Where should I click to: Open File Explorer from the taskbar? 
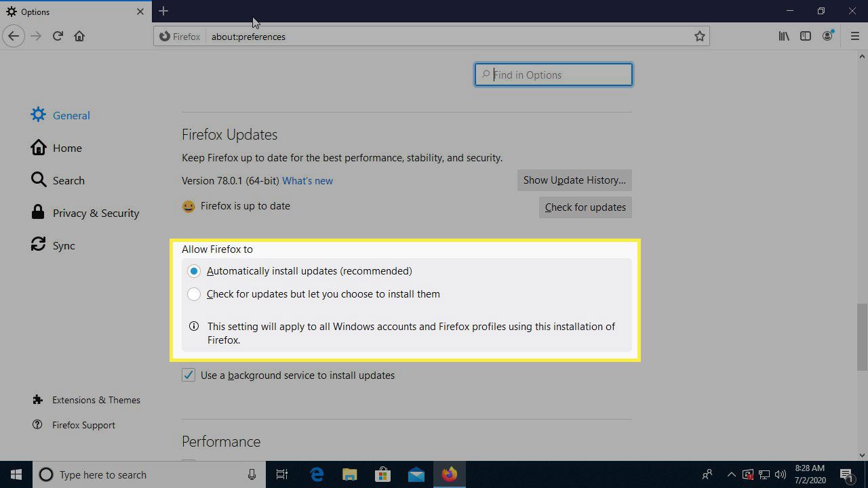[x=350, y=474]
